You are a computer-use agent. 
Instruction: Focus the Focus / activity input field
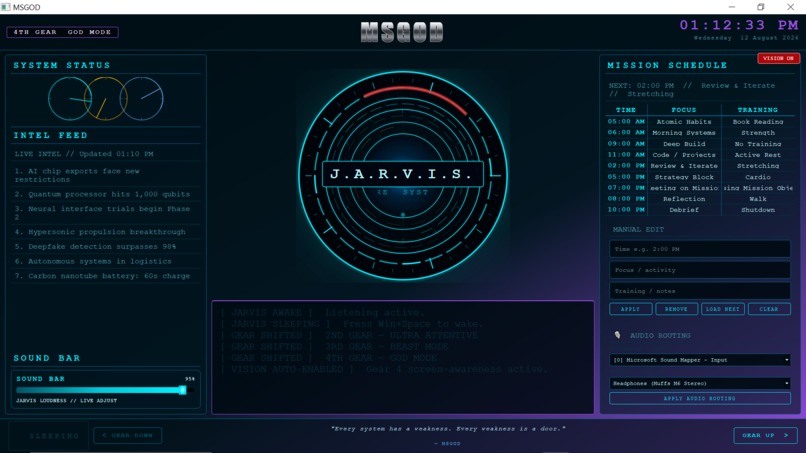click(700, 270)
